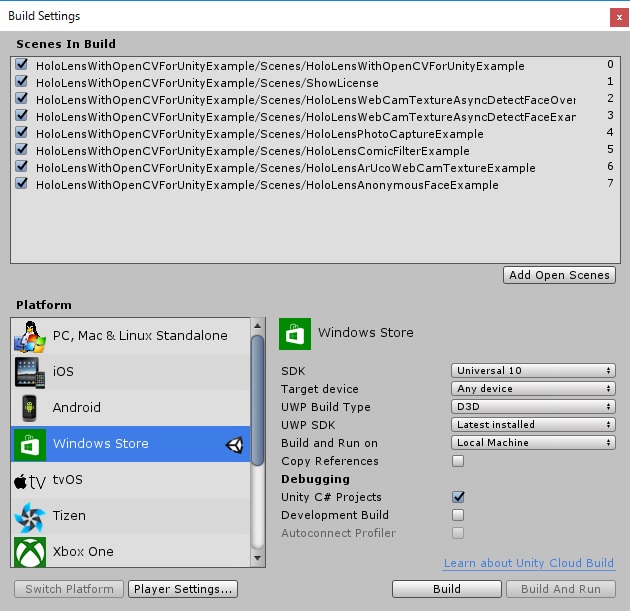Uncheck scene 0 HoloLensWithOpenCVForUnityExample checkbox
The height and width of the screenshot is (611, 630).
[21, 65]
